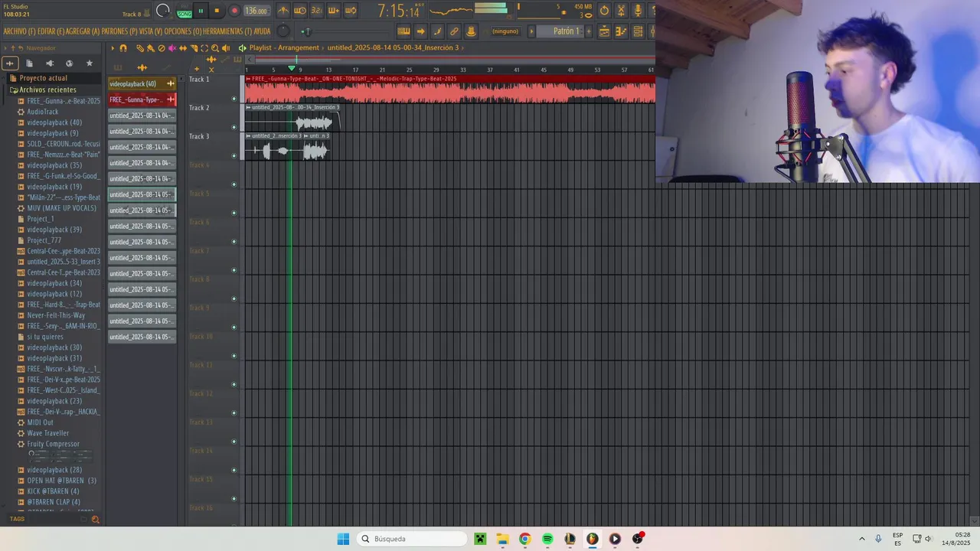Select the videoplayback (40) clip in picker
Image resolution: width=980 pixels, height=551 pixels.
(142, 83)
